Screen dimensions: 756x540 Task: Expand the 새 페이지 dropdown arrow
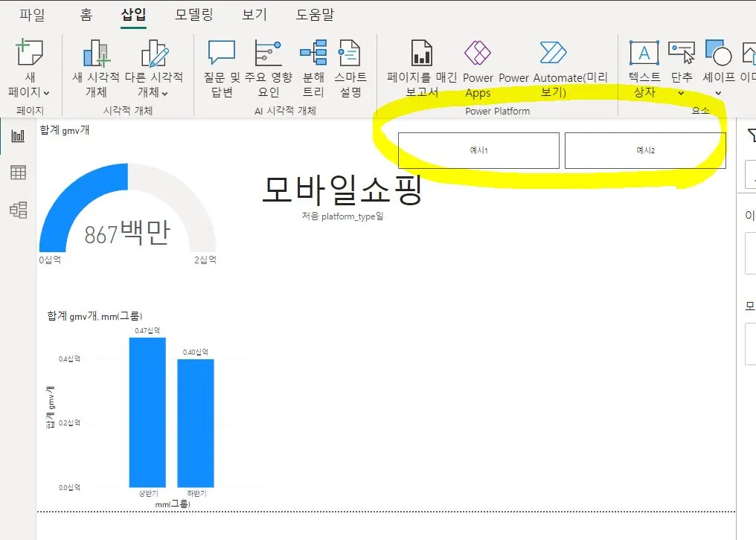47,92
